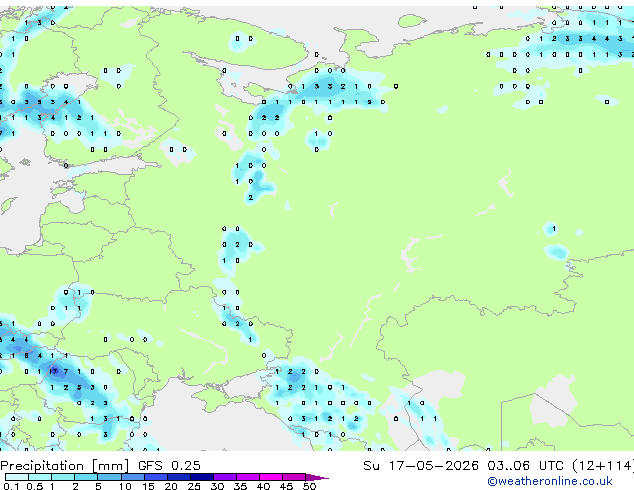Viewport: 634px width, 490px height.
Task: Click the legend label '10'
Action: point(125,486)
